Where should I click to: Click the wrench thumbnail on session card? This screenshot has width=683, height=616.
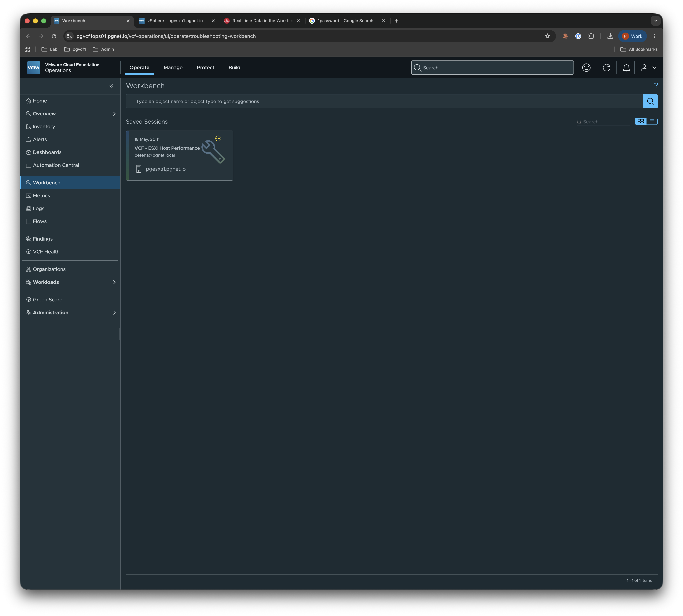pos(213,152)
